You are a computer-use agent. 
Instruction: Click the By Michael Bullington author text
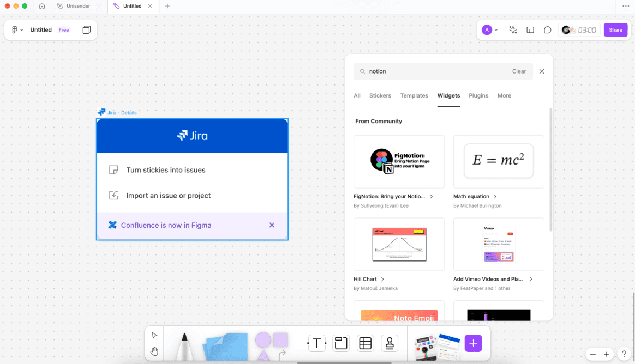(477, 206)
